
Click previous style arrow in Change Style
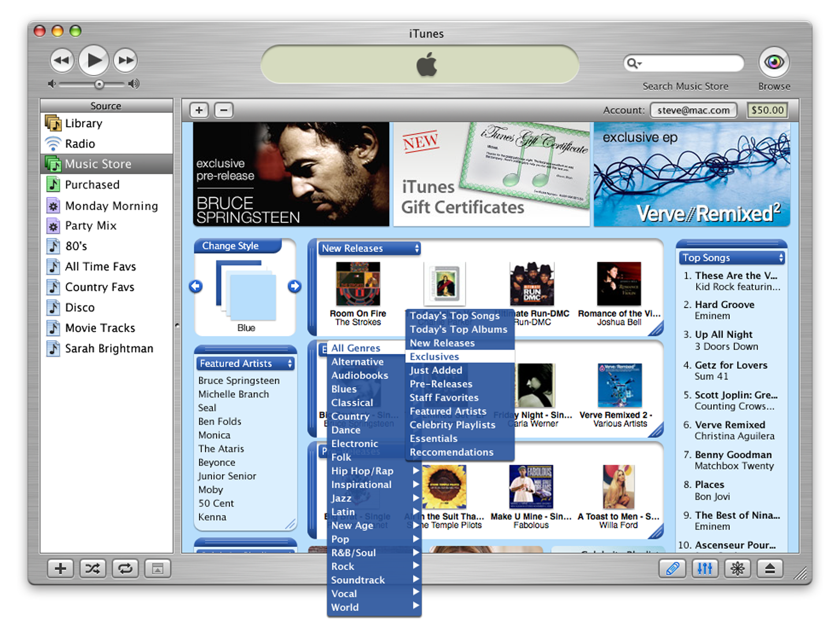tap(196, 286)
